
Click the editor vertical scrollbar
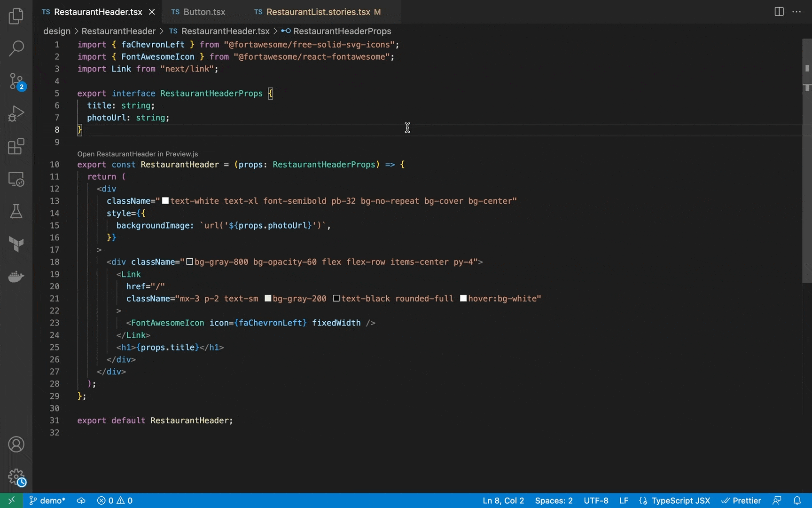tap(807, 160)
